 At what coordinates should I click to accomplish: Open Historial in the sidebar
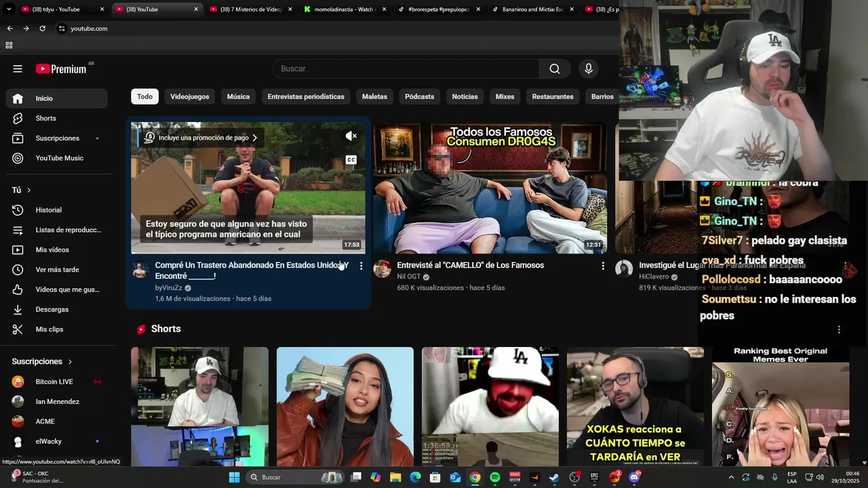(x=57, y=210)
